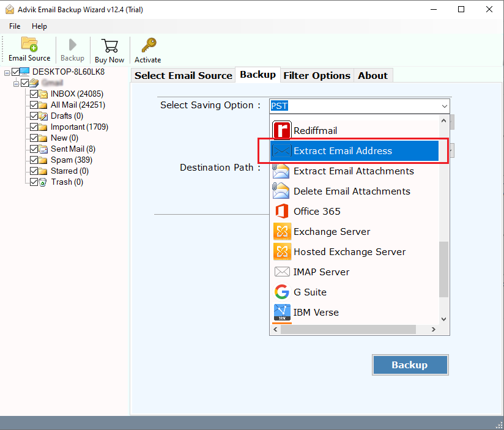Select the Spam (389) folder label
The image size is (504, 430).
coord(72,160)
